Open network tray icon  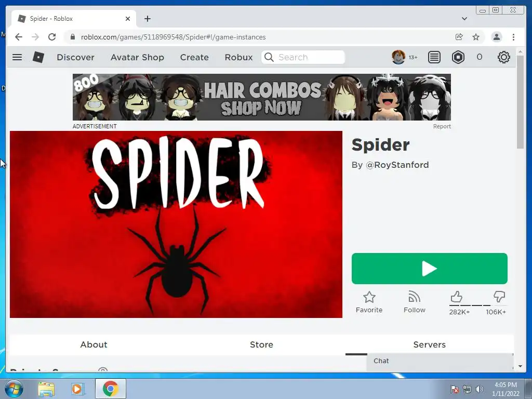(467, 389)
